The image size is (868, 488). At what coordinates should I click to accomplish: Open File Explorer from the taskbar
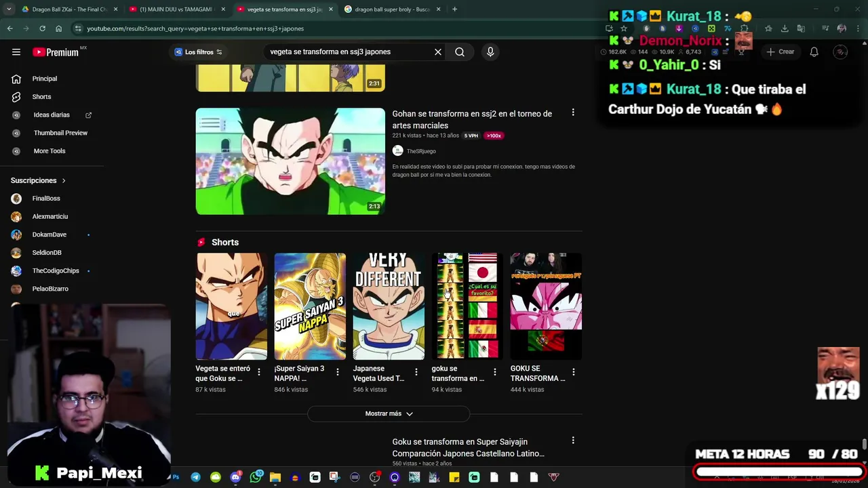coord(275,477)
